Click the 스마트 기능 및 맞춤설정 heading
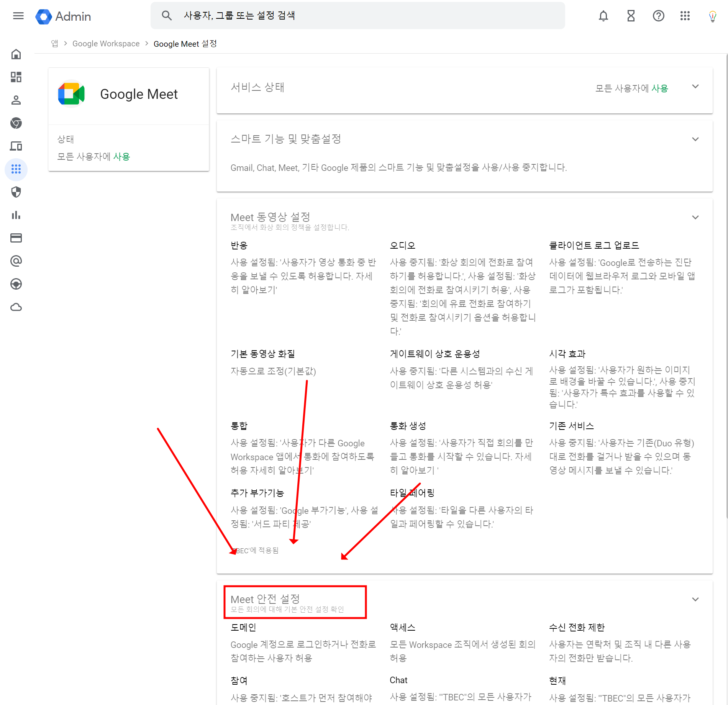This screenshot has width=728, height=705. coord(285,139)
